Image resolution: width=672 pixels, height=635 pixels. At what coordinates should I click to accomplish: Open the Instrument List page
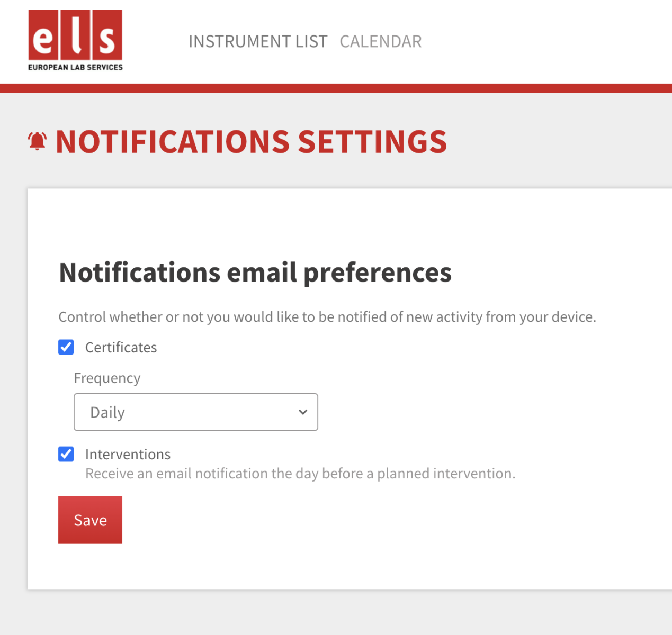click(x=258, y=41)
